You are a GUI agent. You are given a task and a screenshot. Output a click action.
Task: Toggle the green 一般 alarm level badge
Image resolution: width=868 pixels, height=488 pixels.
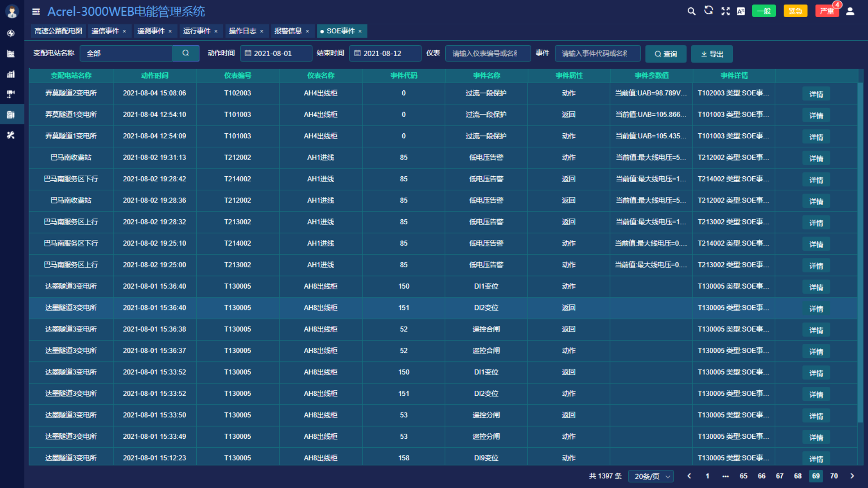pyautogui.click(x=764, y=11)
